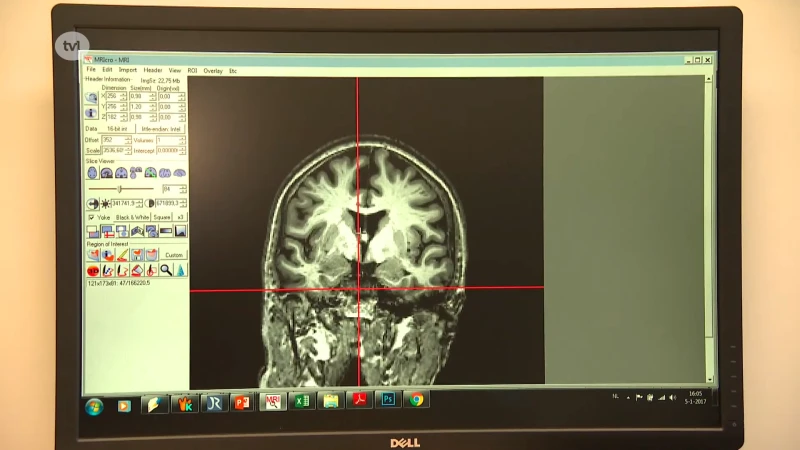Open the Header menu
Image resolution: width=800 pixels, height=450 pixels.
coord(153,70)
